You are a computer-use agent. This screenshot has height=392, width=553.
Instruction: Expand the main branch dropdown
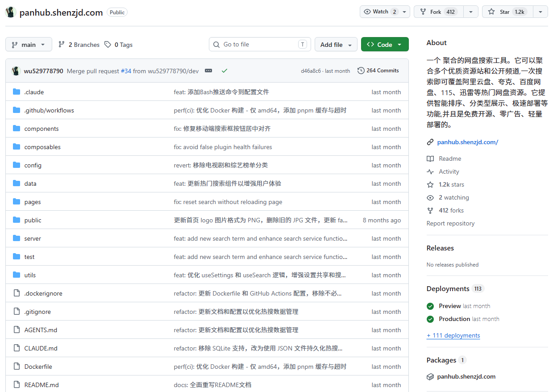(29, 45)
